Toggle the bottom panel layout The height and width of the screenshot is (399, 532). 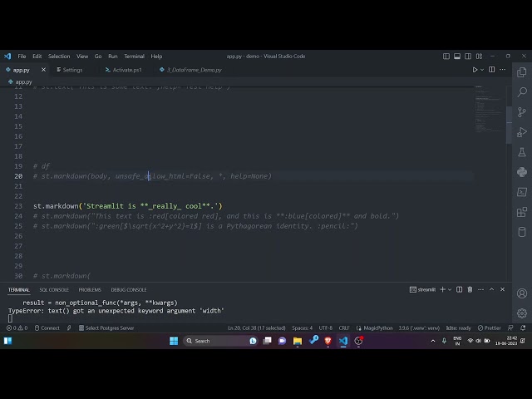tap(457, 57)
